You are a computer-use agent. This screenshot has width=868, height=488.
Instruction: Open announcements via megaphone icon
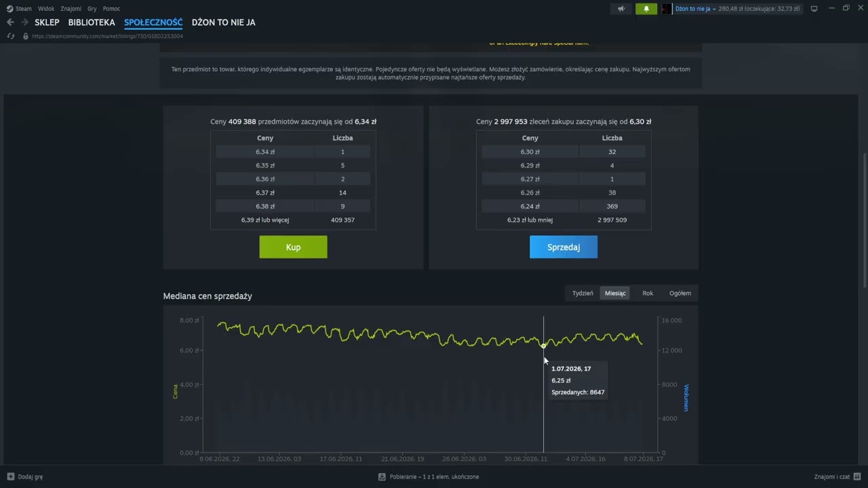click(x=621, y=9)
